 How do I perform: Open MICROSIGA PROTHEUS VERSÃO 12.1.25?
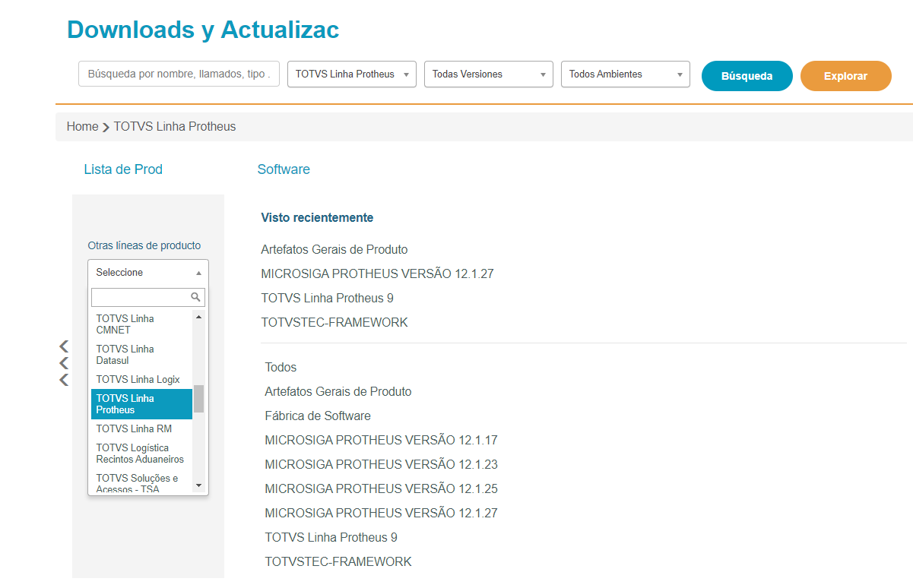tap(381, 488)
